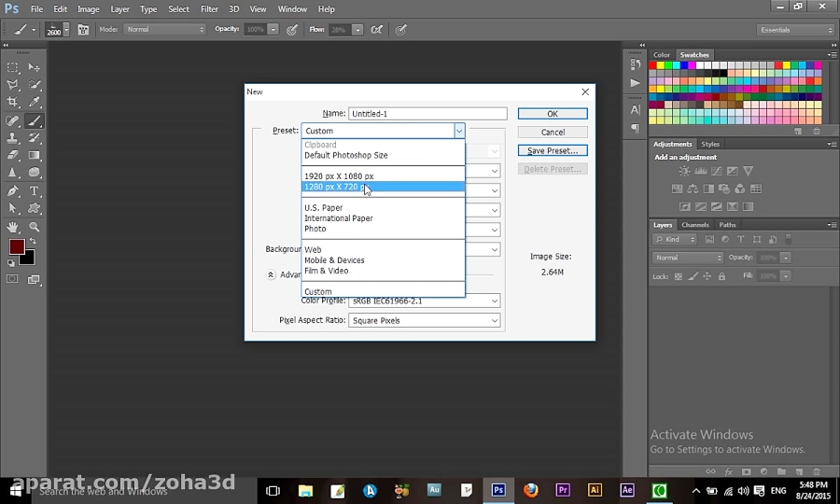Screen dimensions: 840x504
Task: Toggle Quick Mask mode icon
Action: (x=12, y=279)
